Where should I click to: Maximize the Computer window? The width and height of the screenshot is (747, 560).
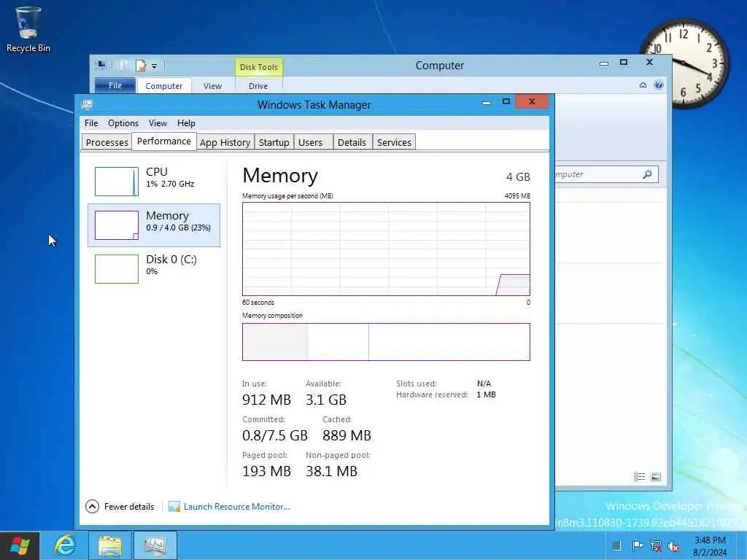coord(624,63)
